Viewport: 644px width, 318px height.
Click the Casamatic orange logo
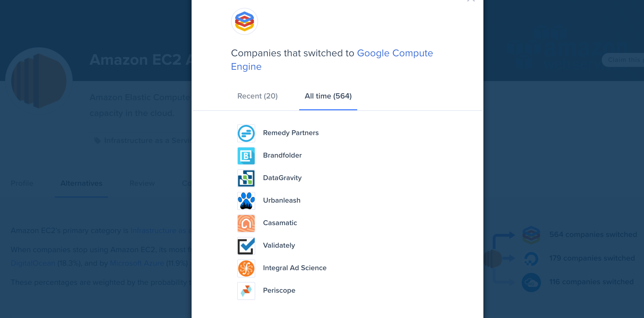point(246,223)
